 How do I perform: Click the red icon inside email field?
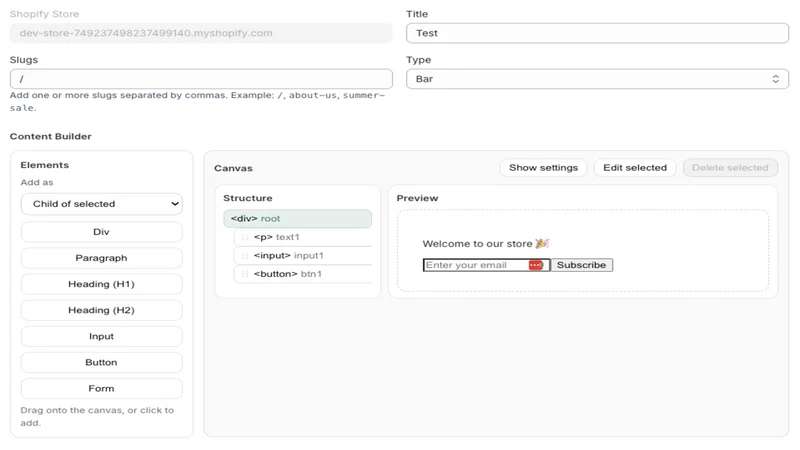(535, 265)
